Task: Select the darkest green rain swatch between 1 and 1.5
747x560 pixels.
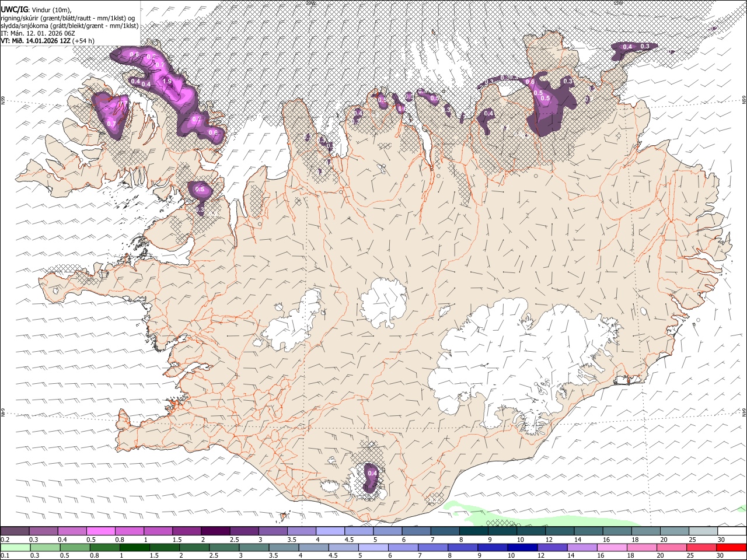Action: 134,547
